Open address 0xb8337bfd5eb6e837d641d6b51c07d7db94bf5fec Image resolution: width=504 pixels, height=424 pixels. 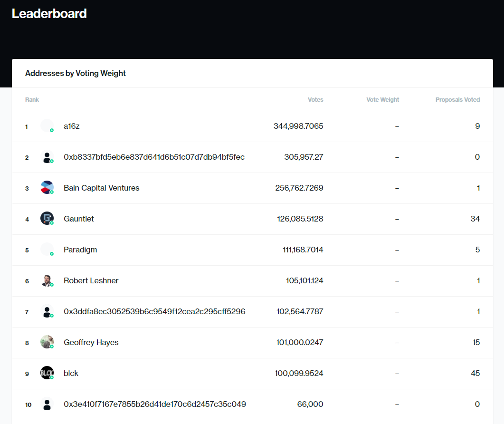click(154, 157)
